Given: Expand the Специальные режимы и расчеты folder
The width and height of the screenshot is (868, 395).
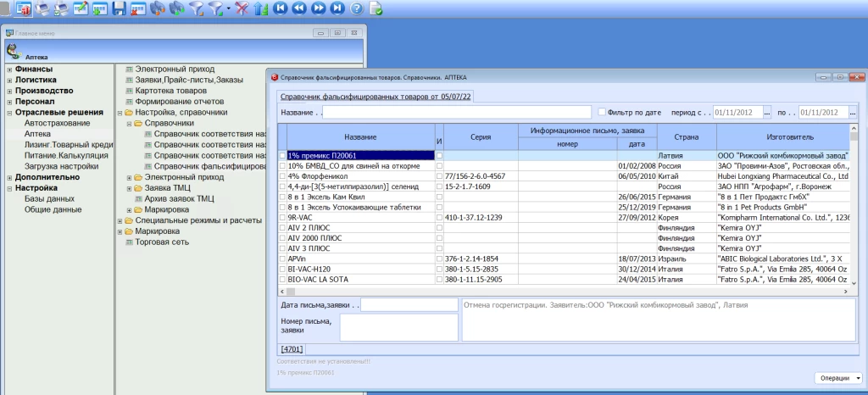Looking at the screenshot, I should point(120,220).
